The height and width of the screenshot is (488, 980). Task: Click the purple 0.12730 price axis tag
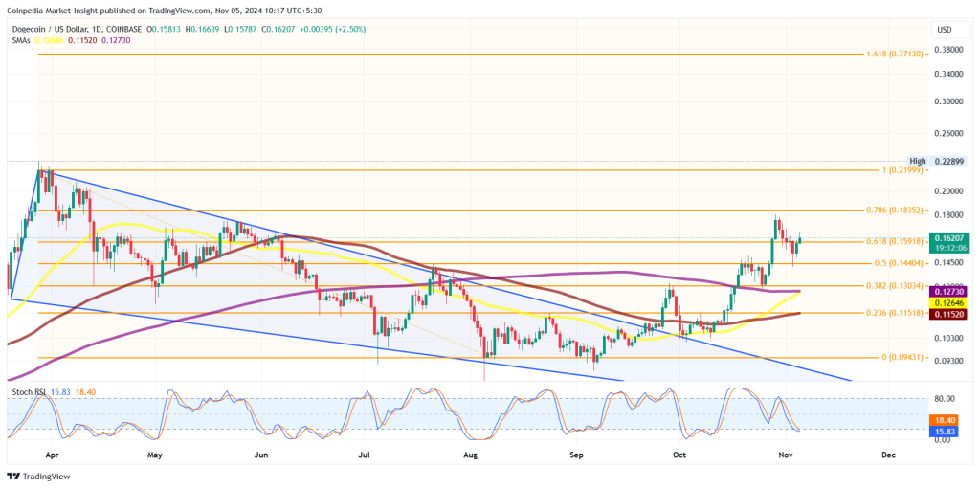[949, 292]
